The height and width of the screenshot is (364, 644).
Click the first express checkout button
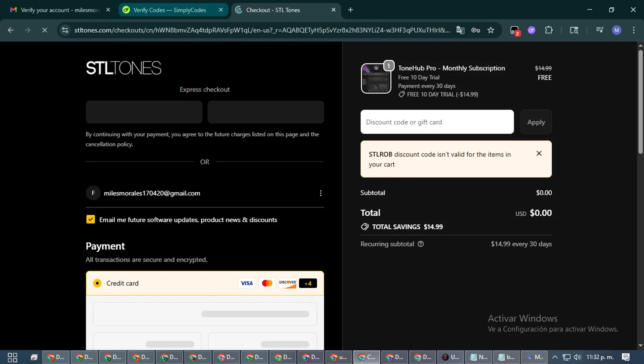point(144,112)
